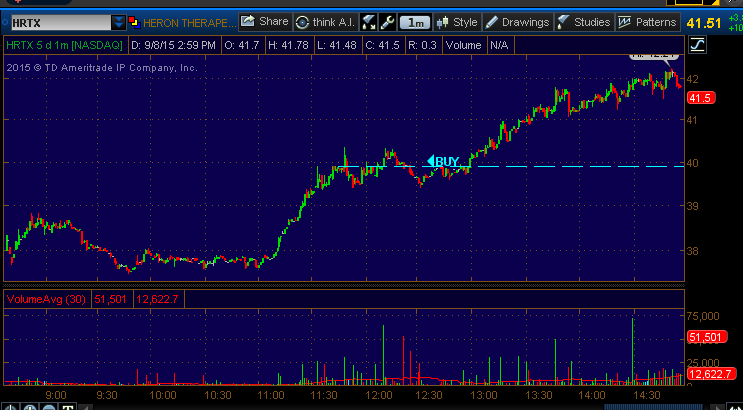Click the Share button in toolbar
Viewport: 743px width, 410px height.
(264, 21)
